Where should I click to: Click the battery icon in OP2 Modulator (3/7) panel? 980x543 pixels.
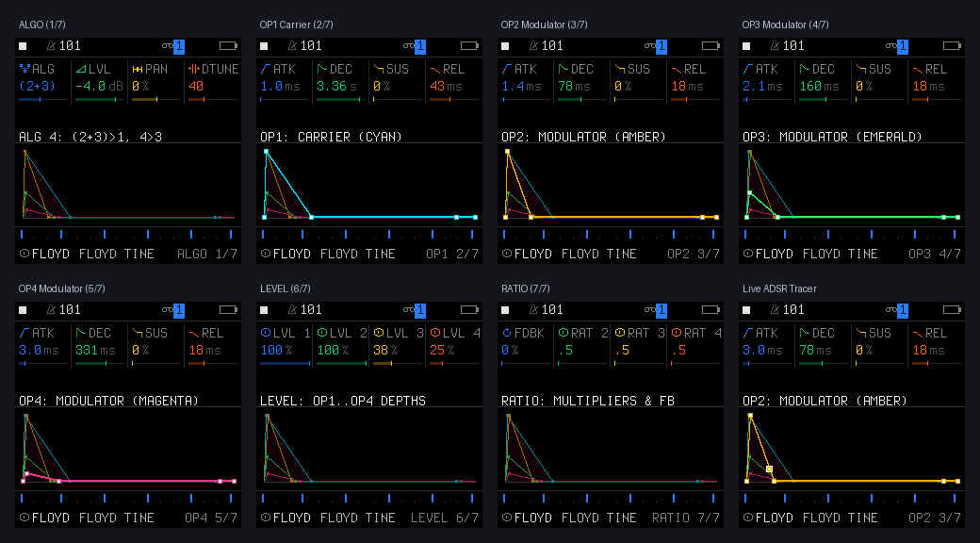[710, 45]
